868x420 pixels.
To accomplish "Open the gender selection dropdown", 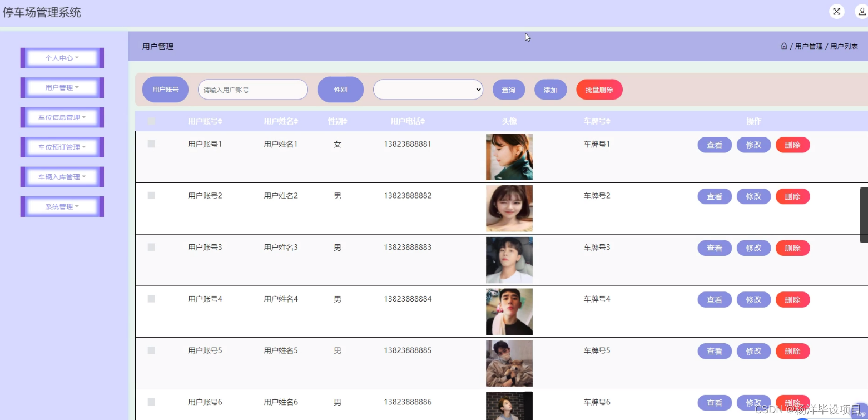I will click(428, 89).
